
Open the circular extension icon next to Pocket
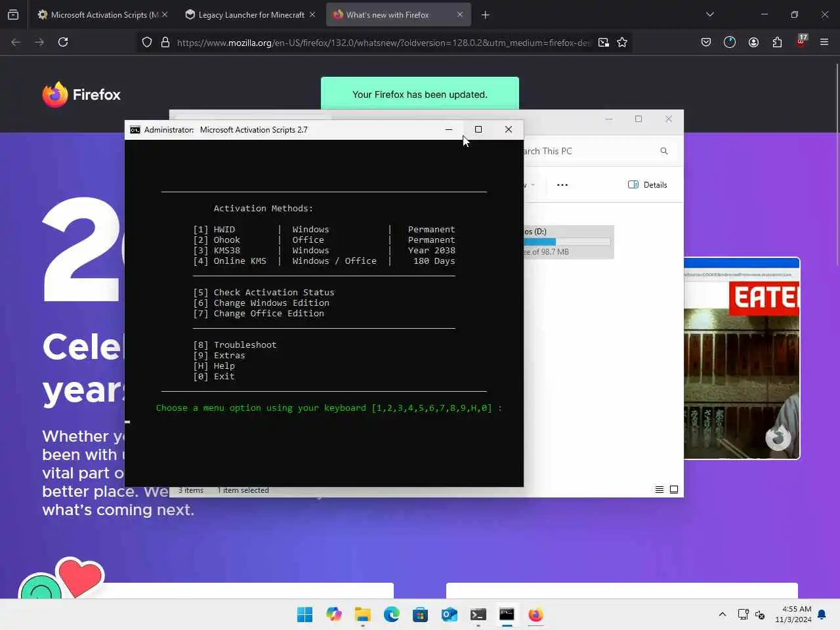point(730,42)
